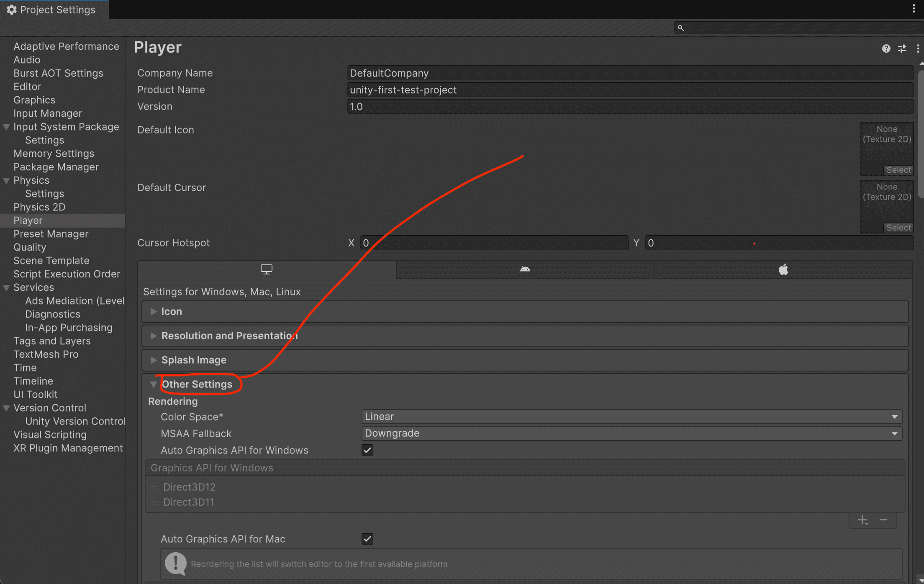Collapse Input System Package tree group

click(6, 127)
